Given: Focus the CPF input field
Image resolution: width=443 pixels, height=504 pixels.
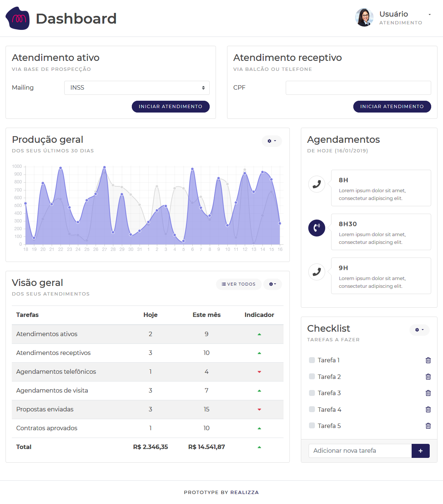Looking at the screenshot, I should point(358,88).
